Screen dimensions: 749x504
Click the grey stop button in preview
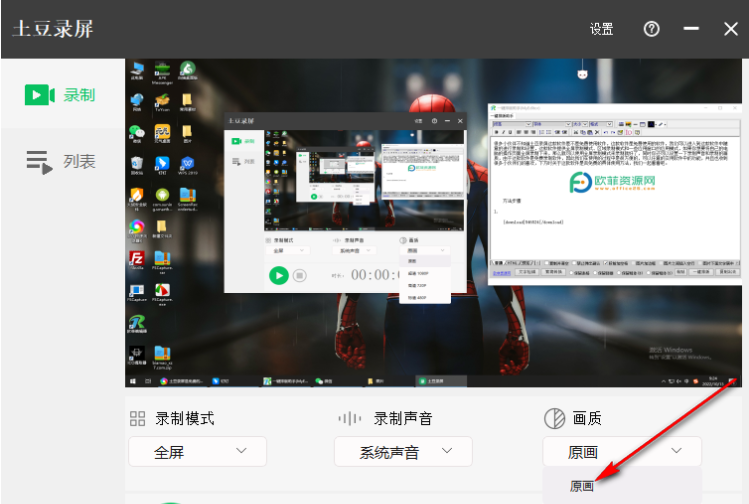pos(300,275)
